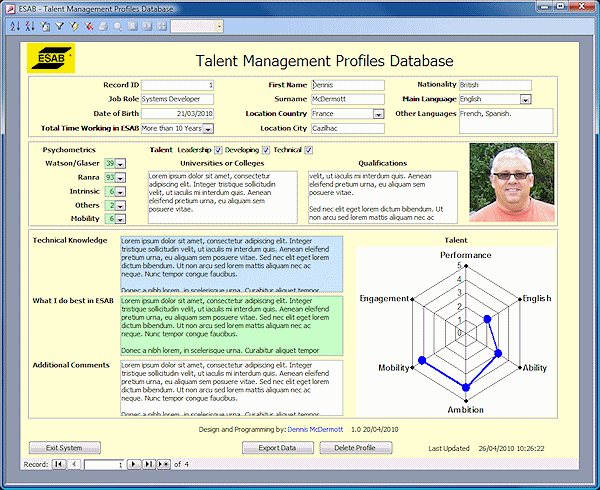This screenshot has height=490, width=600.
Task: Click the Performance axis label on chart
Action: (466, 255)
